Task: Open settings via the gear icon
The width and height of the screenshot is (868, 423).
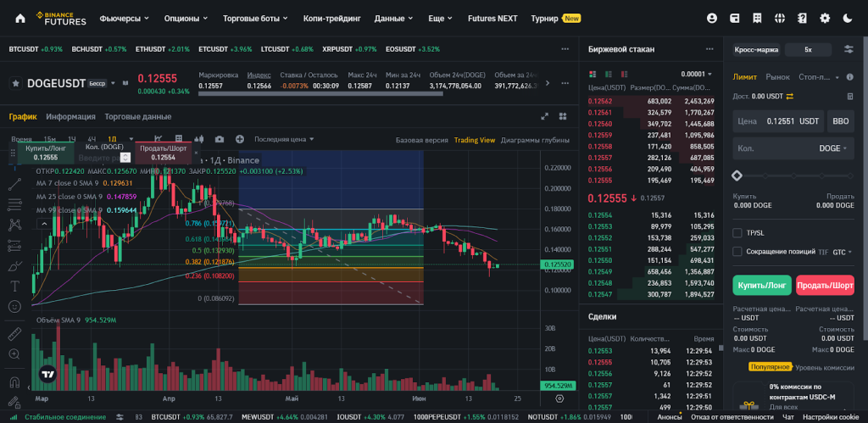Action: coord(825,18)
